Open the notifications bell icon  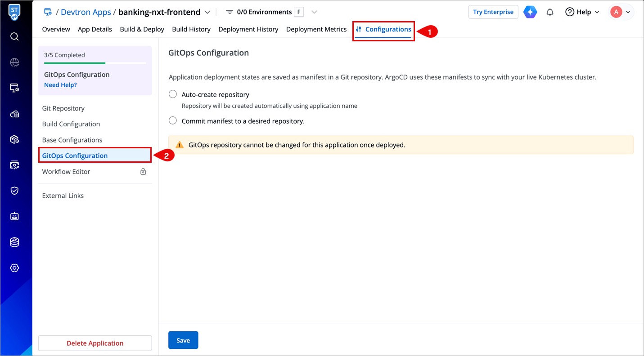[x=550, y=12]
